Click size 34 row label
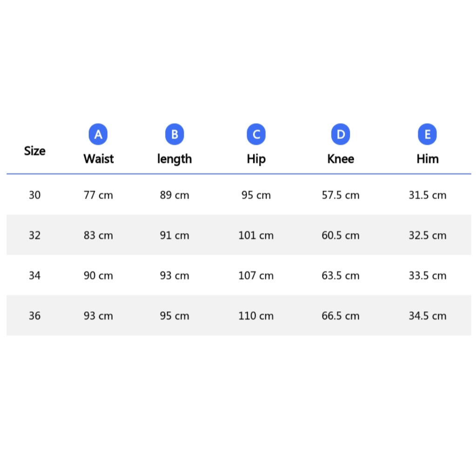 (x=34, y=275)
